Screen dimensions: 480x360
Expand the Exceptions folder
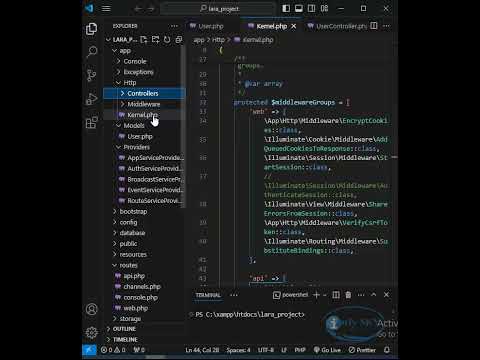tap(138, 72)
